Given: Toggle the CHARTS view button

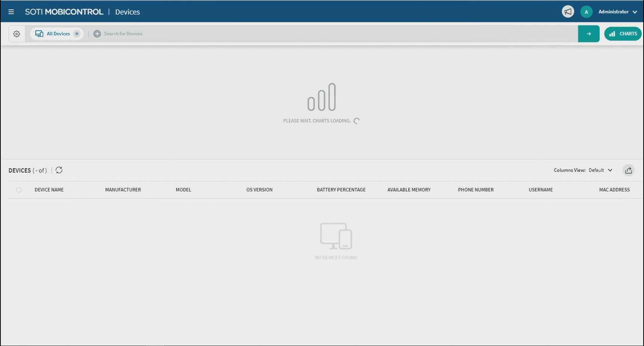Looking at the screenshot, I should point(623,34).
